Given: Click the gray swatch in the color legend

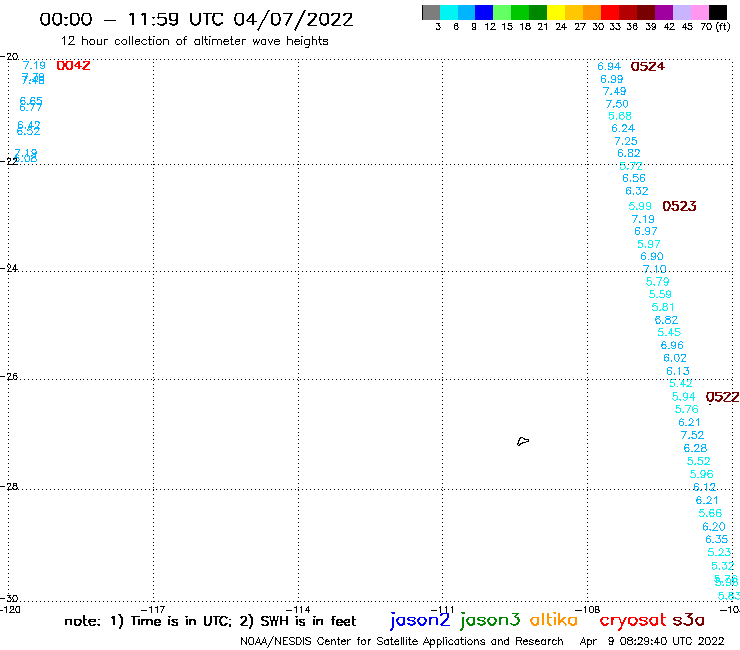Looking at the screenshot, I should 431,12.
